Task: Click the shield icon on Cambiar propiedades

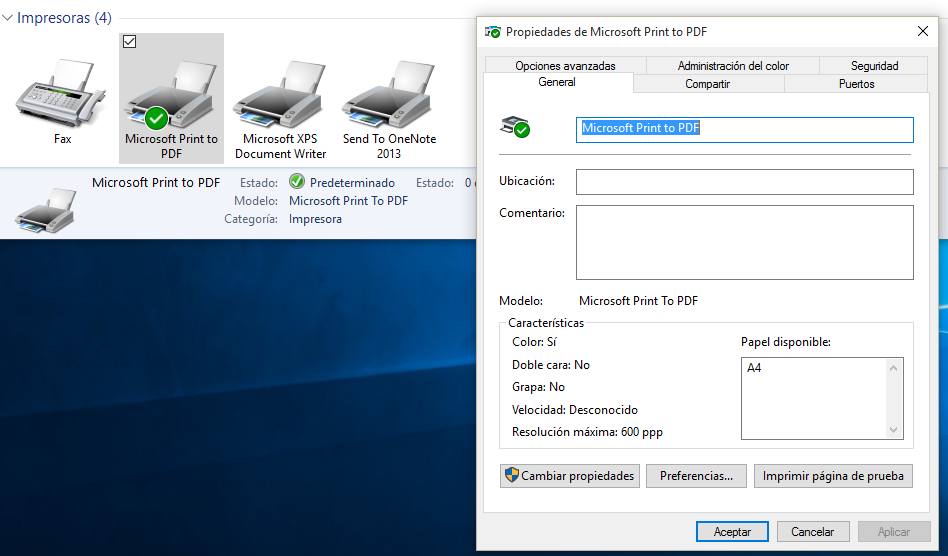Action: click(511, 475)
